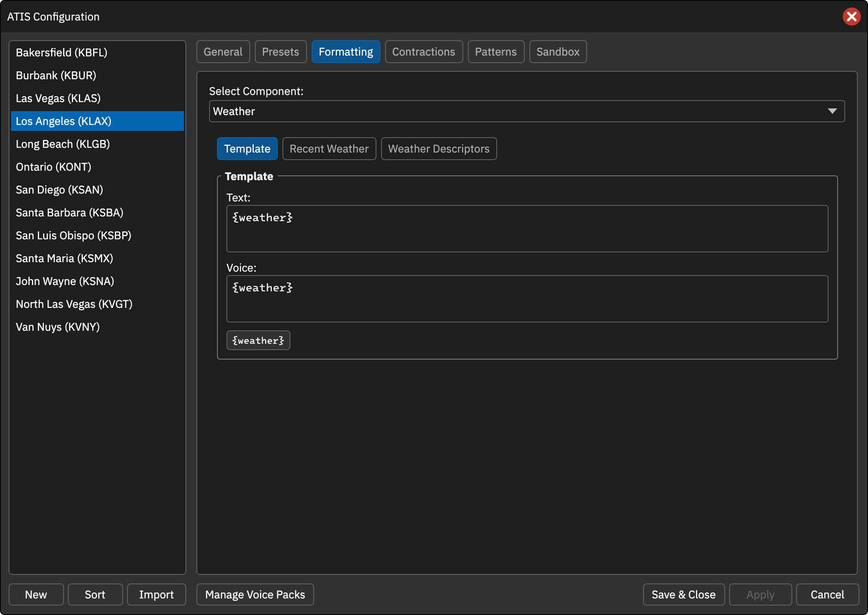Click inside the Text template field
The image size is (868, 615).
point(527,229)
